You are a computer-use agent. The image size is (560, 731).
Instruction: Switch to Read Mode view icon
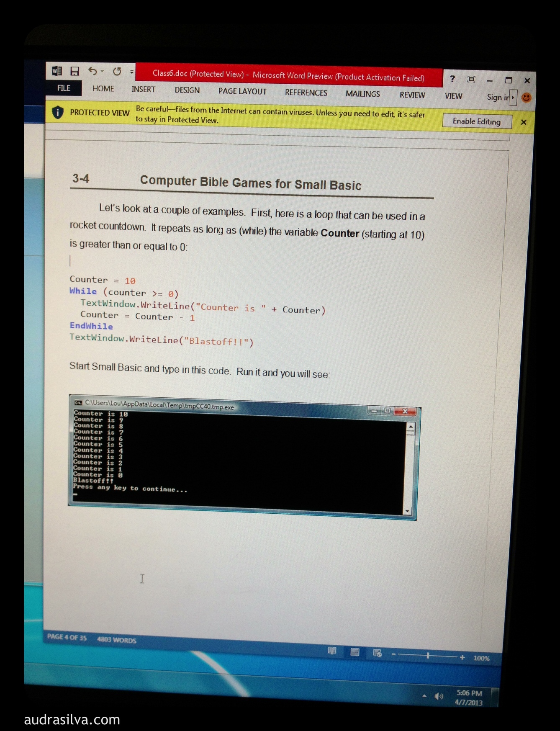[x=332, y=651]
